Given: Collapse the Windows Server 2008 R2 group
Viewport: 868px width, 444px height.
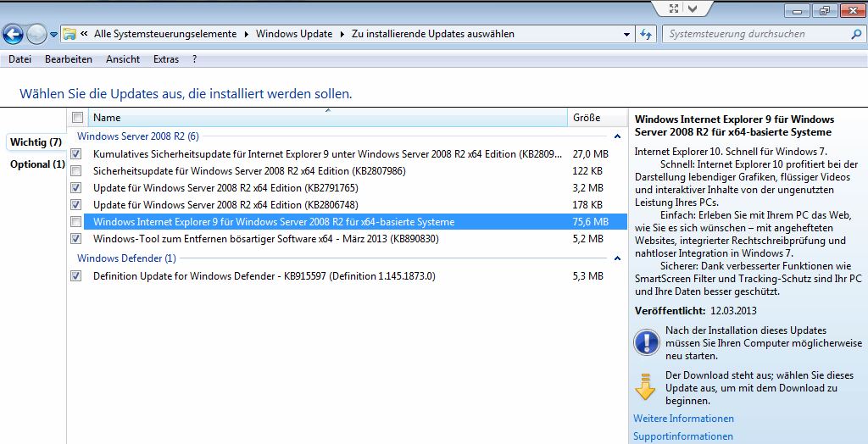Looking at the screenshot, I should click(x=617, y=136).
